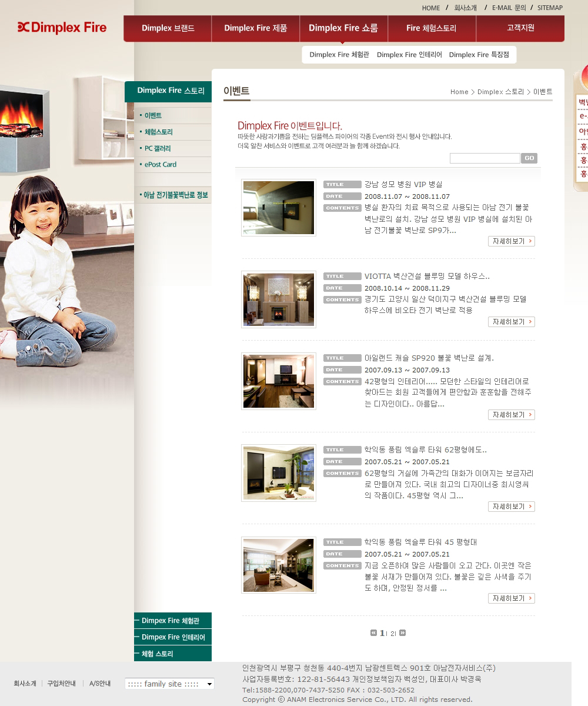
Task: Open the 강남 성모 병원 VIP 병실 thumbnail
Action: [x=279, y=208]
